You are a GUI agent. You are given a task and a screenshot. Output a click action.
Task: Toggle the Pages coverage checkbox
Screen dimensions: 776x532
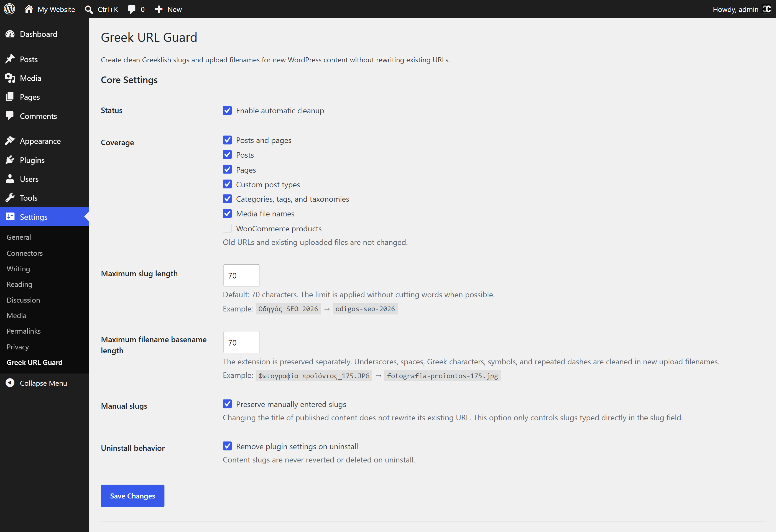pyautogui.click(x=227, y=170)
